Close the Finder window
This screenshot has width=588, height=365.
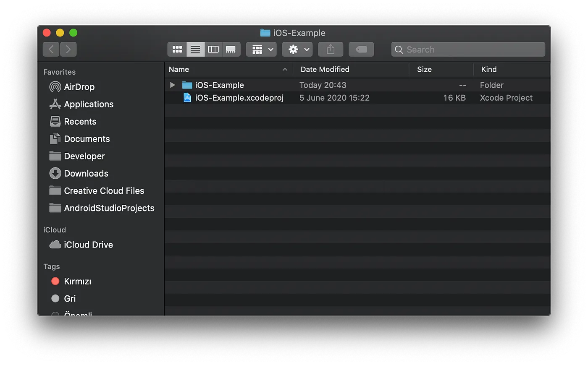47,33
